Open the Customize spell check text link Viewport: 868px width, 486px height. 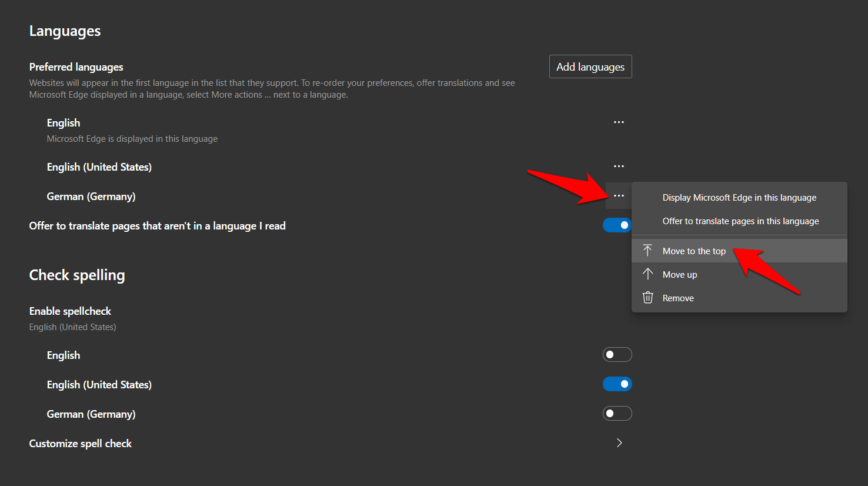[x=81, y=444]
